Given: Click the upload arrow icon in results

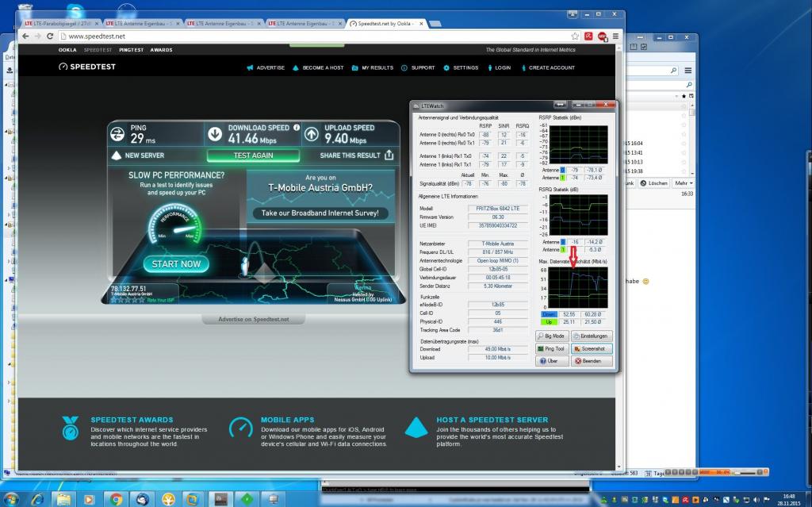Looking at the screenshot, I should click(311, 134).
